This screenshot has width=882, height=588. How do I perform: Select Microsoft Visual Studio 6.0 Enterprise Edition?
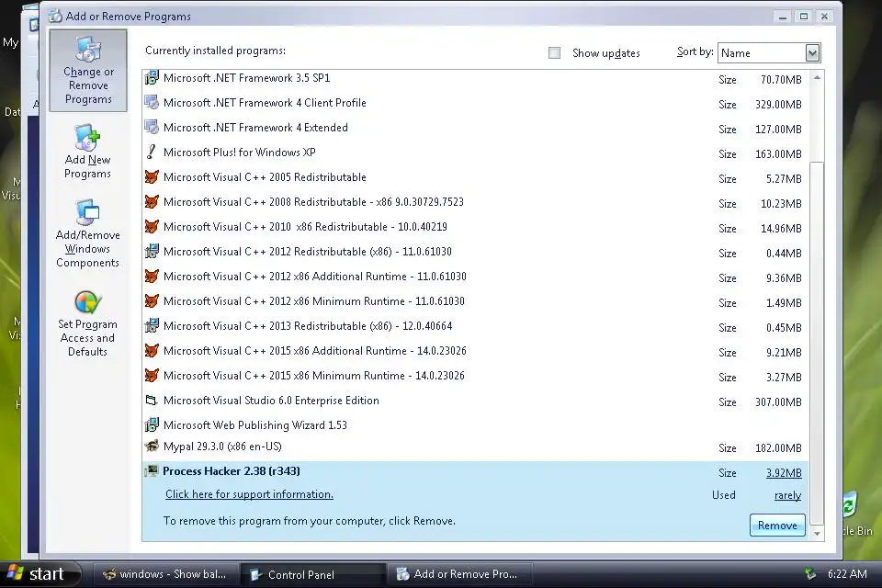pyautogui.click(x=476, y=401)
